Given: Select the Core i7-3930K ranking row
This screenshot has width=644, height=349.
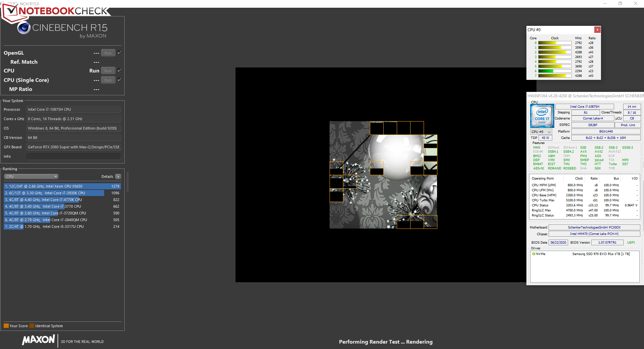Looking at the screenshot, I should [x=62, y=193].
